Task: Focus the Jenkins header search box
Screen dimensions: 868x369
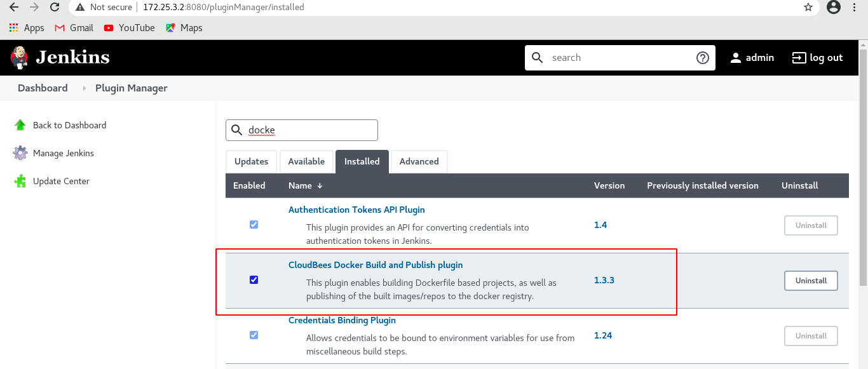Action: coord(620,58)
